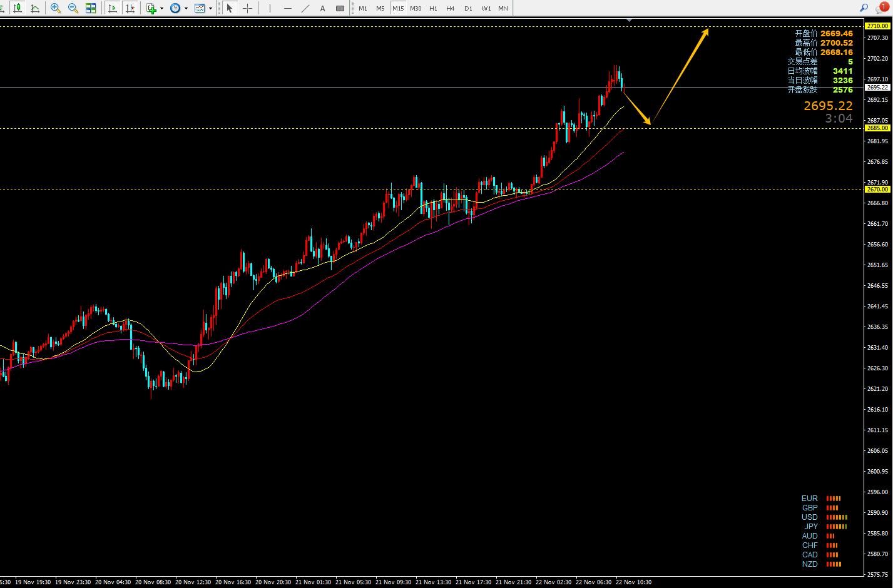
Task: Tile chart windows with grid icon
Action: (x=91, y=8)
